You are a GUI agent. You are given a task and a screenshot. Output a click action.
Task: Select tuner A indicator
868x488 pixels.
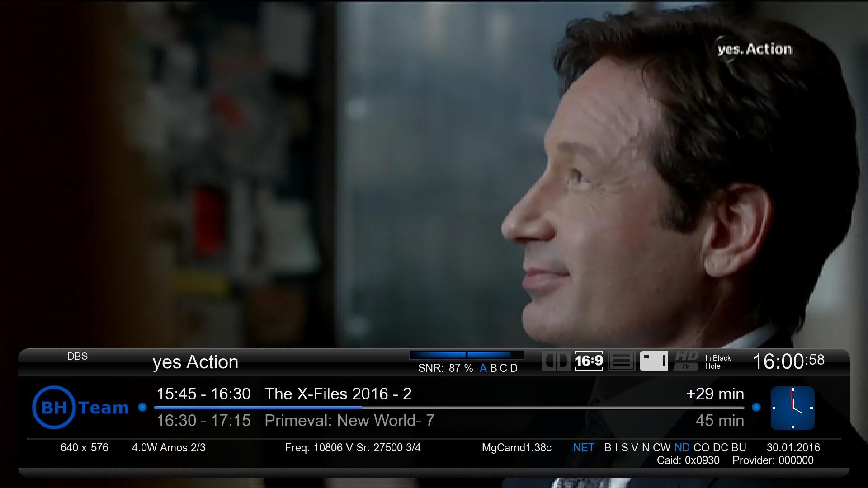pyautogui.click(x=483, y=368)
